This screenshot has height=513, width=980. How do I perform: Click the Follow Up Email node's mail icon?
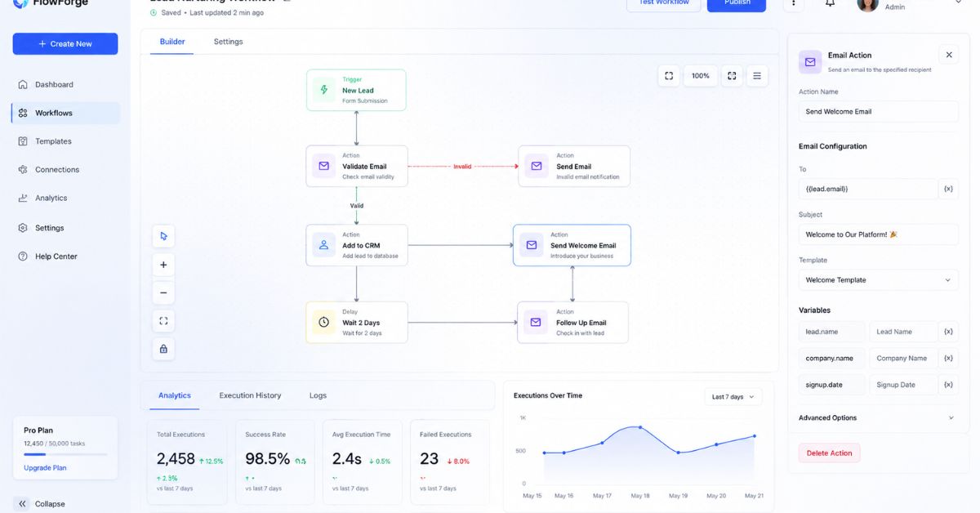[536, 322]
